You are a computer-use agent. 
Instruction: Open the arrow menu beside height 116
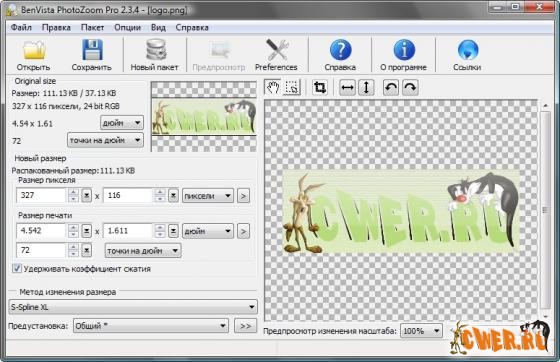pos(173,195)
